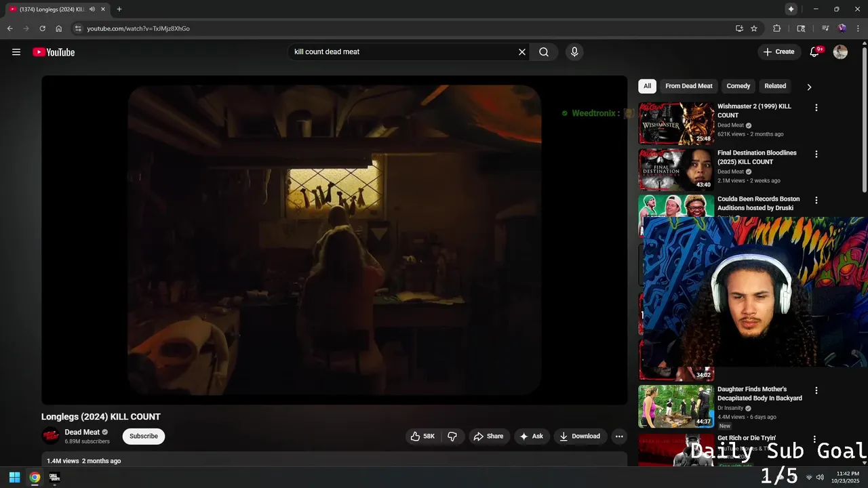Reload the page
Viewport: 868px width, 488px height.
coord(42,28)
